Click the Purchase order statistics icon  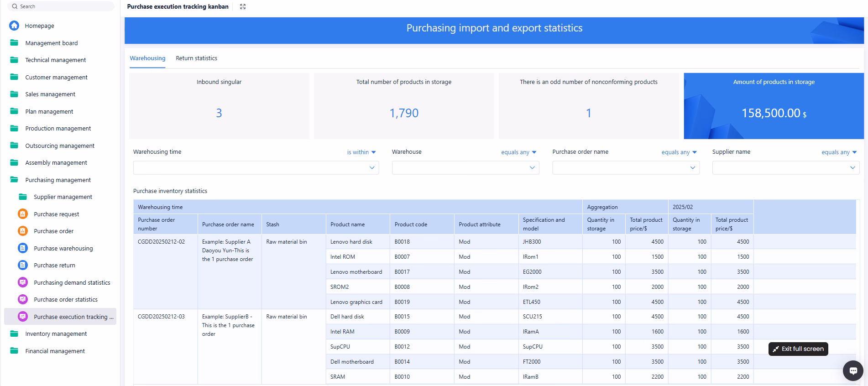click(x=23, y=299)
